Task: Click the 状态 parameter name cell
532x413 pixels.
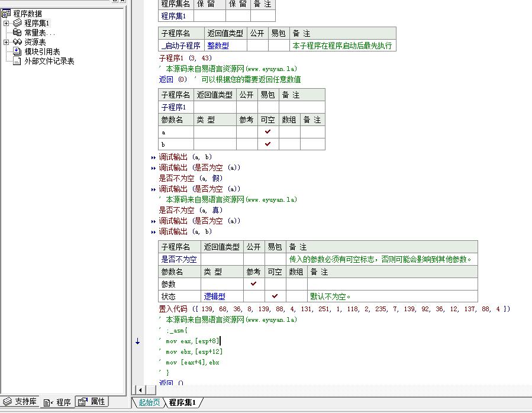Action: [179, 296]
